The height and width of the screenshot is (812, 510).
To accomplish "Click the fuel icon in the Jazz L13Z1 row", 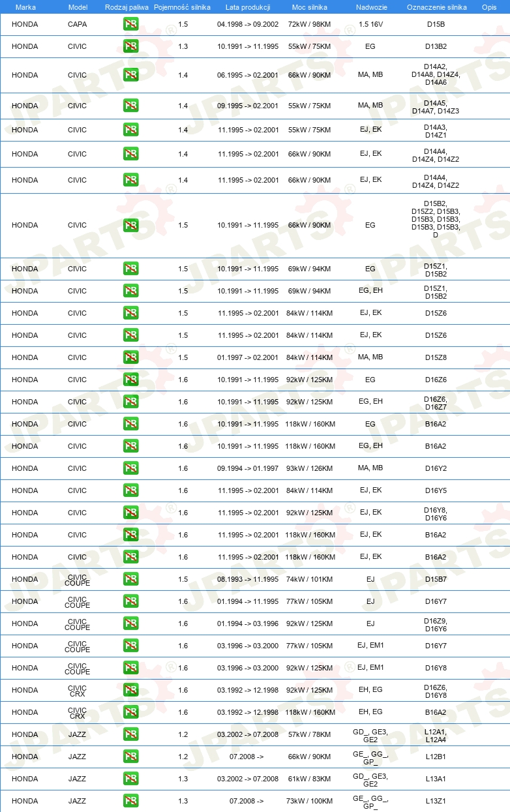I will [x=130, y=801].
